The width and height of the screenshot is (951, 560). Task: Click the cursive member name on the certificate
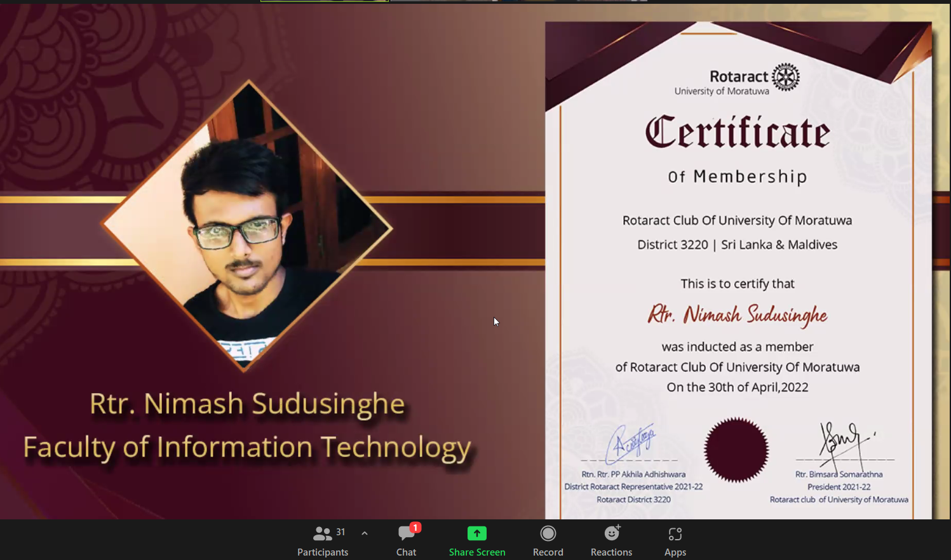738,315
